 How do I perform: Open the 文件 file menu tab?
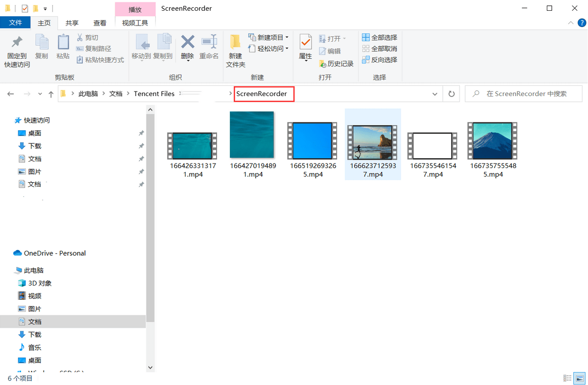coord(16,23)
